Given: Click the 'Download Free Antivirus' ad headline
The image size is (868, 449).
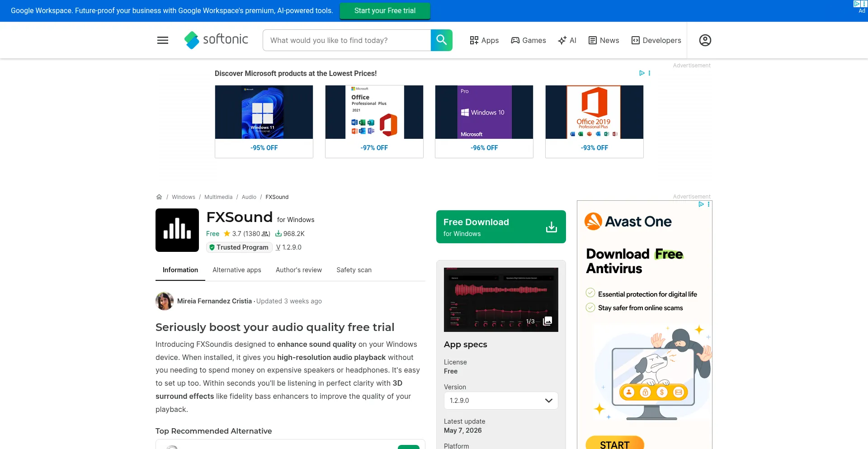Looking at the screenshot, I should coord(635,261).
